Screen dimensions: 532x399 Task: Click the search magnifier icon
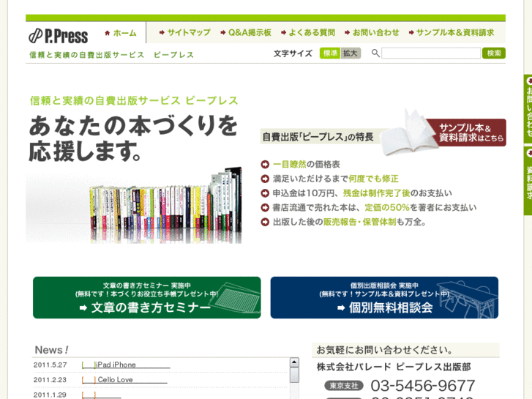[x=375, y=53]
